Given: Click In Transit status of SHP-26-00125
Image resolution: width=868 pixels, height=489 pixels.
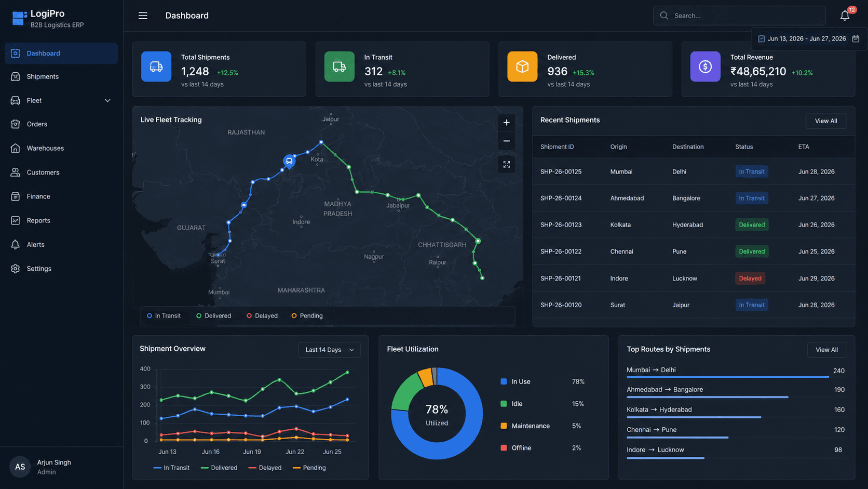Looking at the screenshot, I should point(752,171).
